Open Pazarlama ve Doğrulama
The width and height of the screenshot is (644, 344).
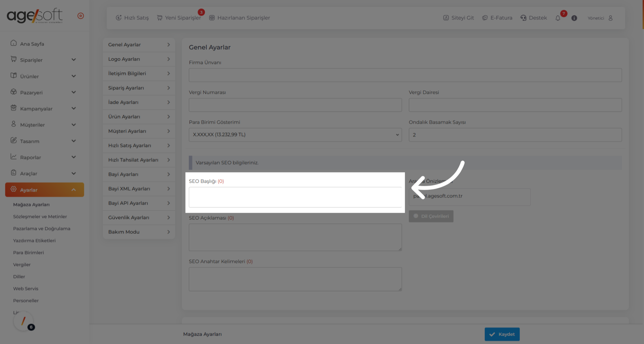(x=42, y=229)
